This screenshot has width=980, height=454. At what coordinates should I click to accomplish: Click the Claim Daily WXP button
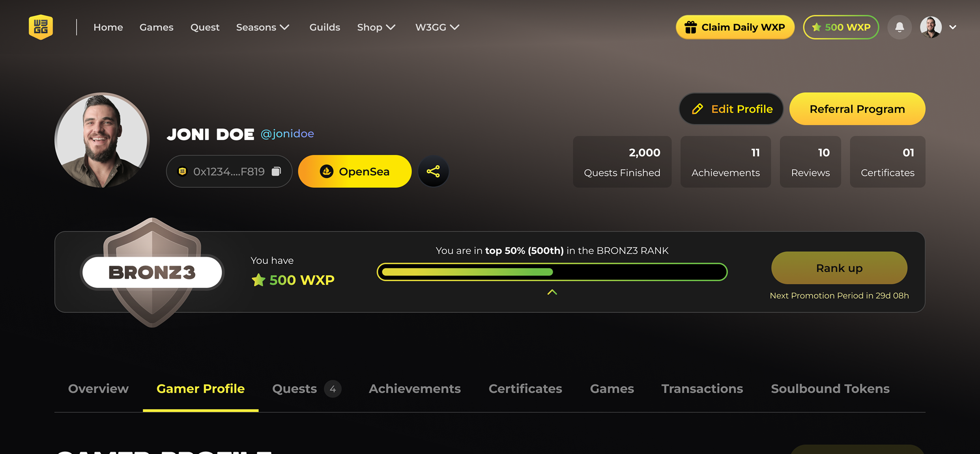tap(735, 27)
